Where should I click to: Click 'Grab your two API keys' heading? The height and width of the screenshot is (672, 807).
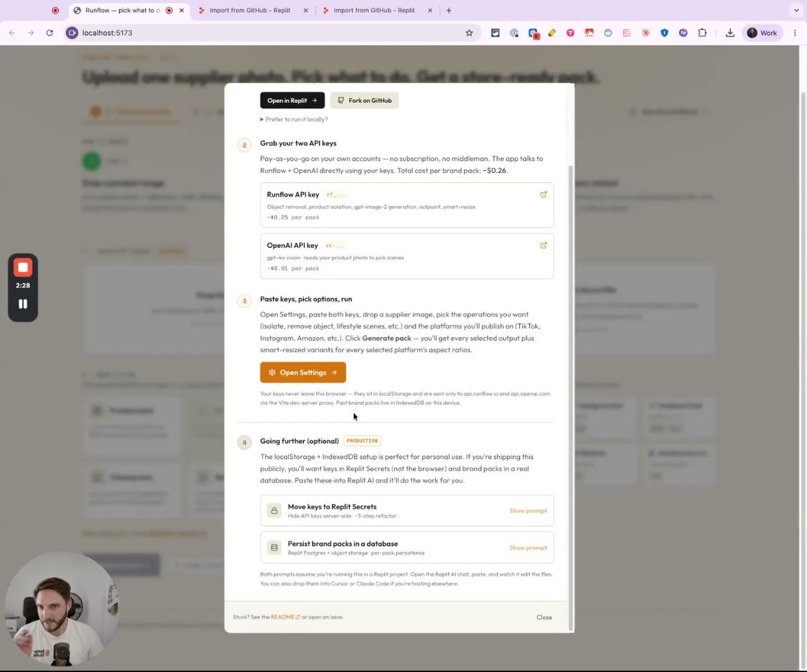pos(298,143)
